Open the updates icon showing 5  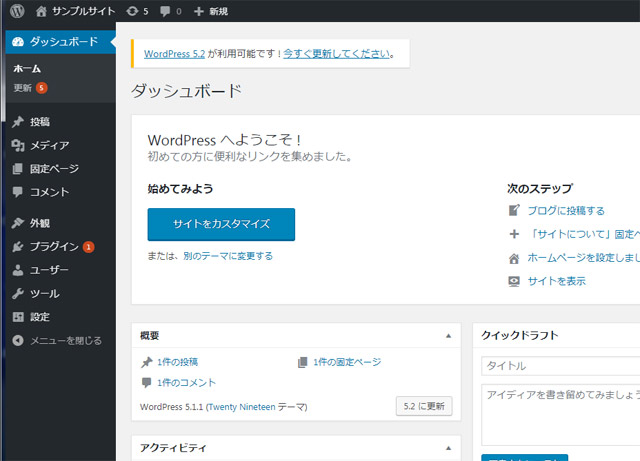pos(134,11)
